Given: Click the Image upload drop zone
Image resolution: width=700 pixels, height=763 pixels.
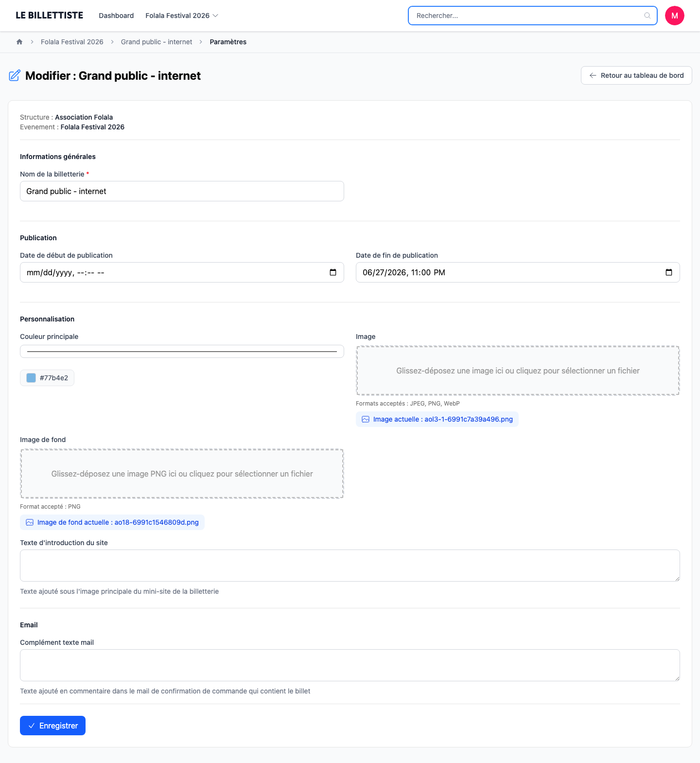Looking at the screenshot, I should click(518, 371).
